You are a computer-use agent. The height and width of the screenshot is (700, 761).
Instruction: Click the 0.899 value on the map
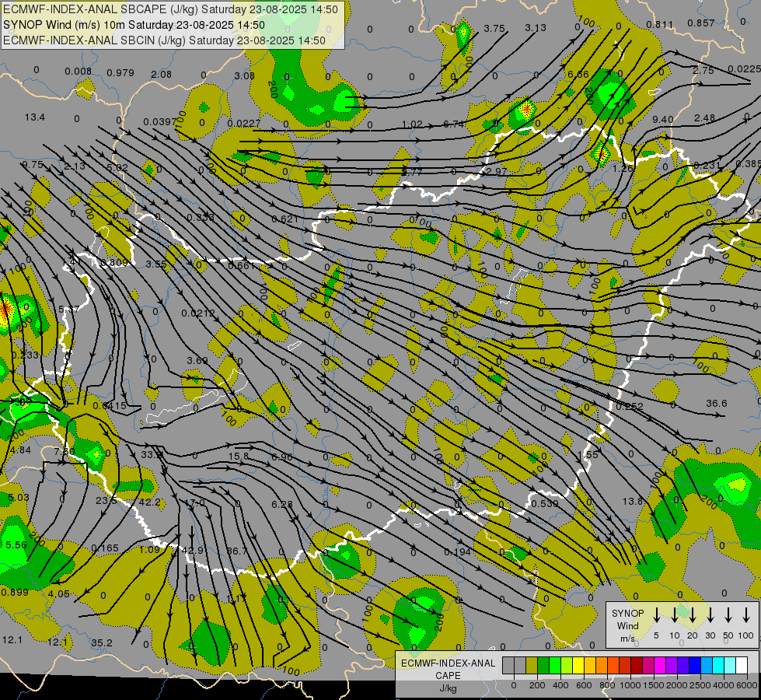[x=15, y=592]
